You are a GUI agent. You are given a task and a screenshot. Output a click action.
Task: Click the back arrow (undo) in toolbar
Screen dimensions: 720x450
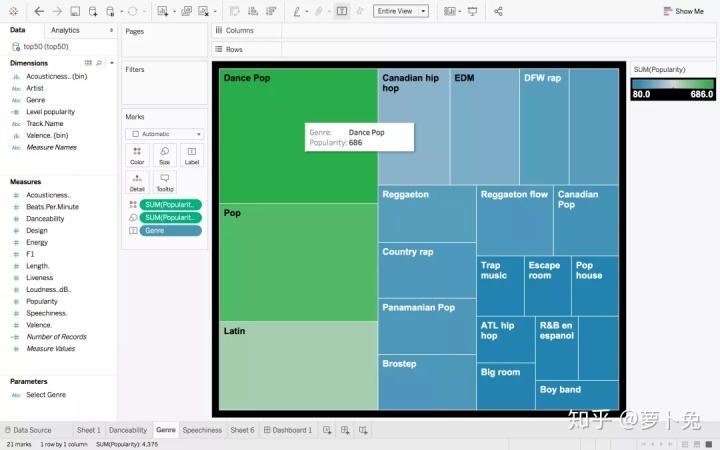38,11
